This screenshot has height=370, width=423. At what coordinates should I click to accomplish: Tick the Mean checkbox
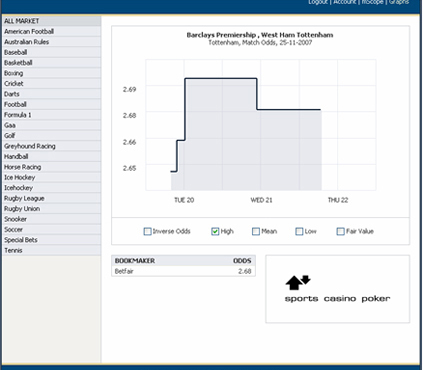[x=256, y=231]
